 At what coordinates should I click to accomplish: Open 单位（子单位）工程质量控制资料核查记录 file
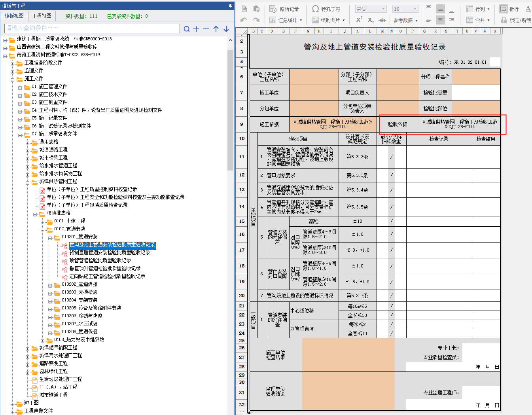pyautogui.click(x=92, y=189)
